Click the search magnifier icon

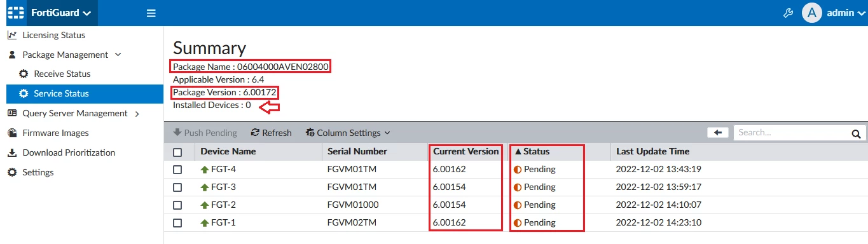coord(857,133)
